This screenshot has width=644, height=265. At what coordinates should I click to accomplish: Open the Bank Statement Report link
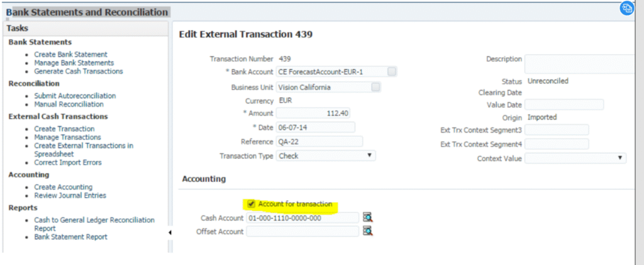[70, 237]
